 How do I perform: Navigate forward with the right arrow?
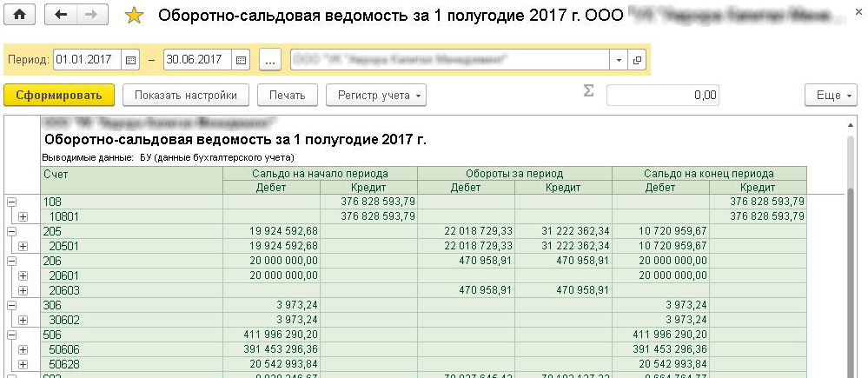pos(92,16)
